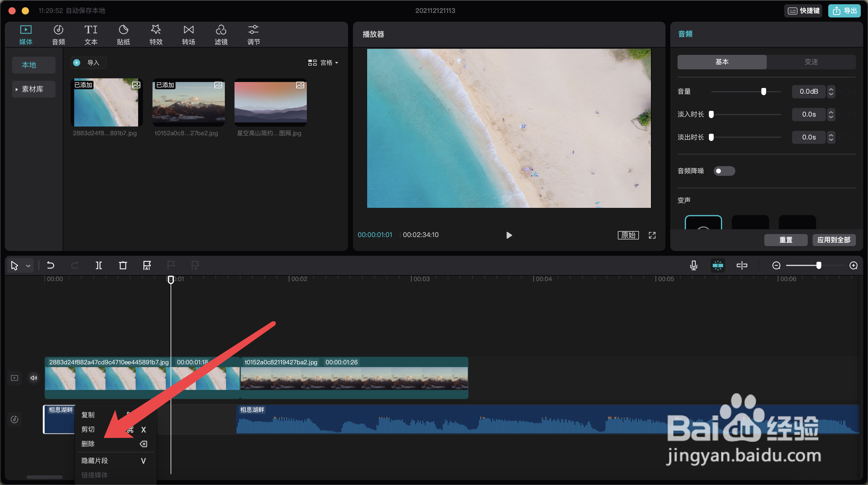Mute the video track speaker icon
868x485 pixels.
34,378
